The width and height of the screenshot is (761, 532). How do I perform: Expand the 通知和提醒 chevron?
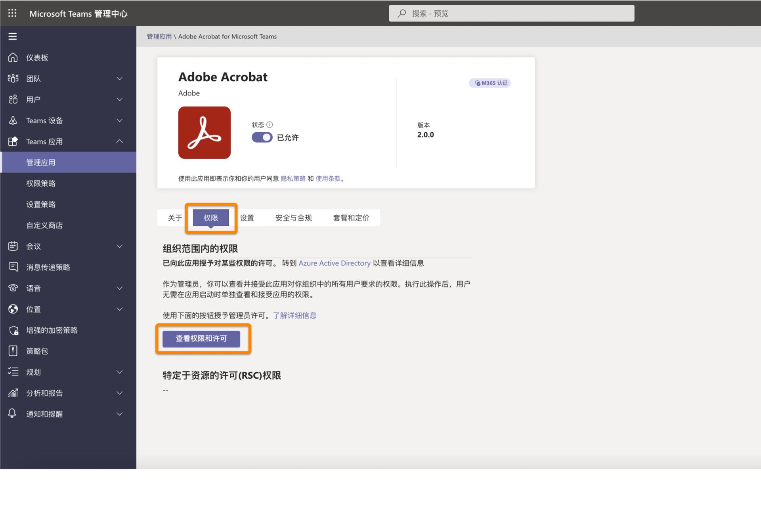(120, 414)
